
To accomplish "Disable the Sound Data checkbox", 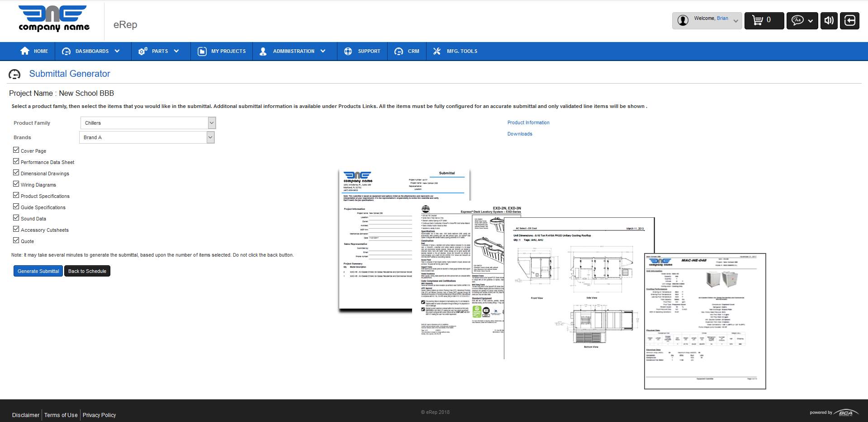I will pos(16,218).
